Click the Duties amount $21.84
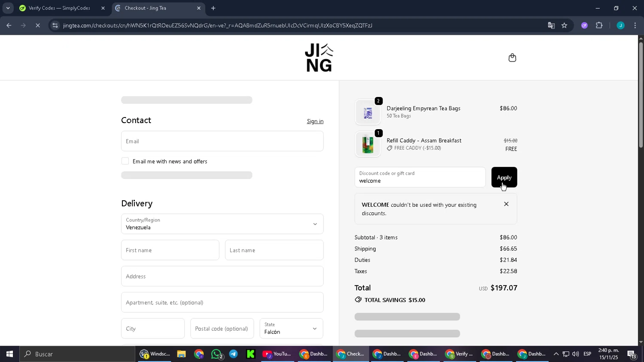Viewport: 644px width, 362px height. pos(508,260)
